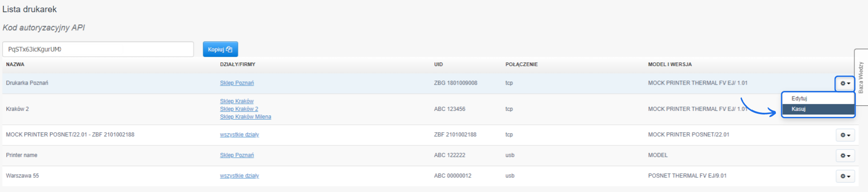Open the plain Sklep Kraków link
868x192 pixels.
coord(236,101)
